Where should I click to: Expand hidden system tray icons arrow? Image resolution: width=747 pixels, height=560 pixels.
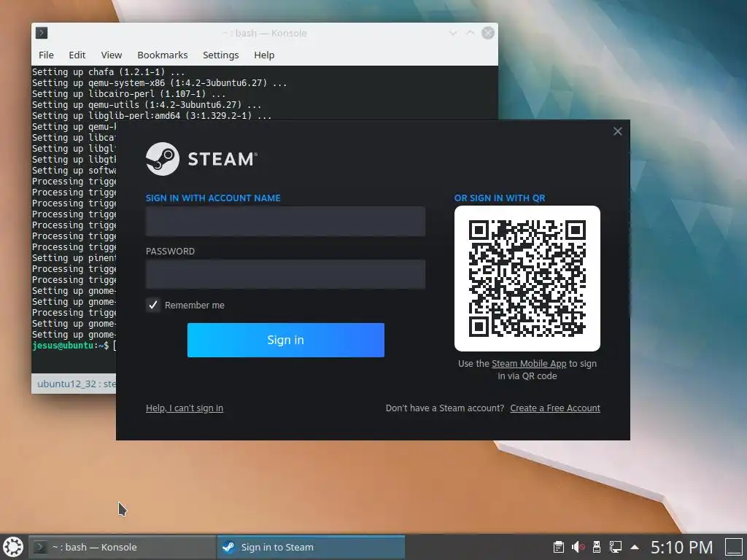coord(635,547)
